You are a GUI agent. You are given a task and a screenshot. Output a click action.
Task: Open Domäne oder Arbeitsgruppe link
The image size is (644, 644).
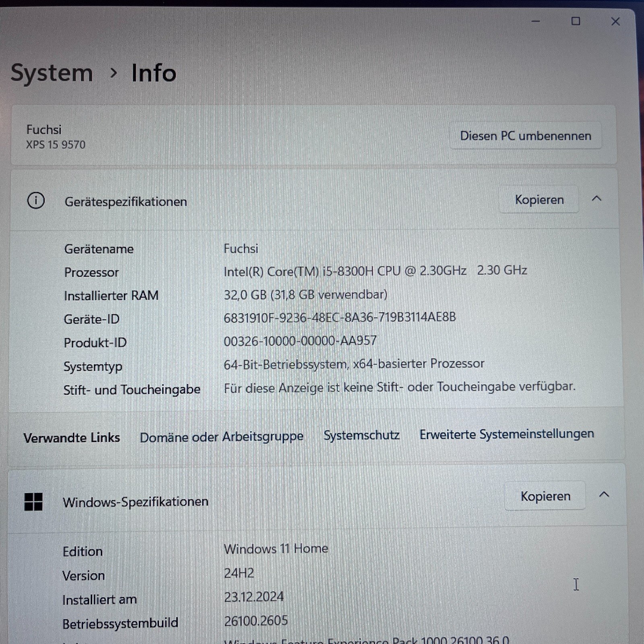tap(221, 437)
